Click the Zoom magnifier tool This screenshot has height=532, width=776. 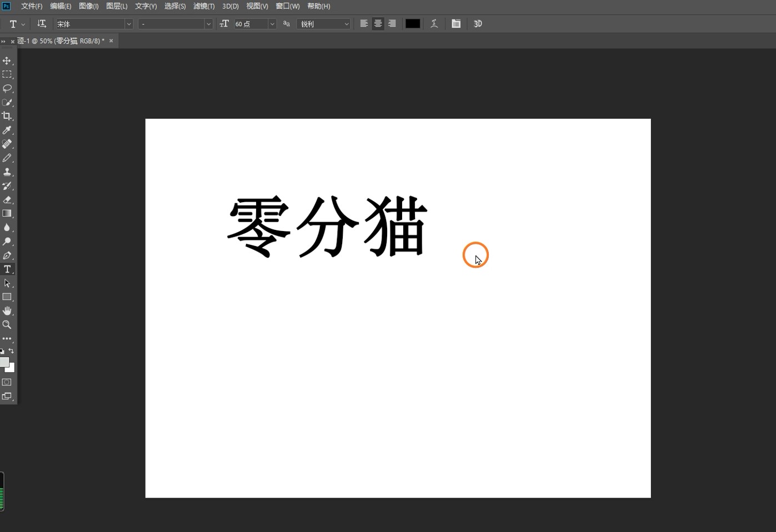click(x=7, y=325)
